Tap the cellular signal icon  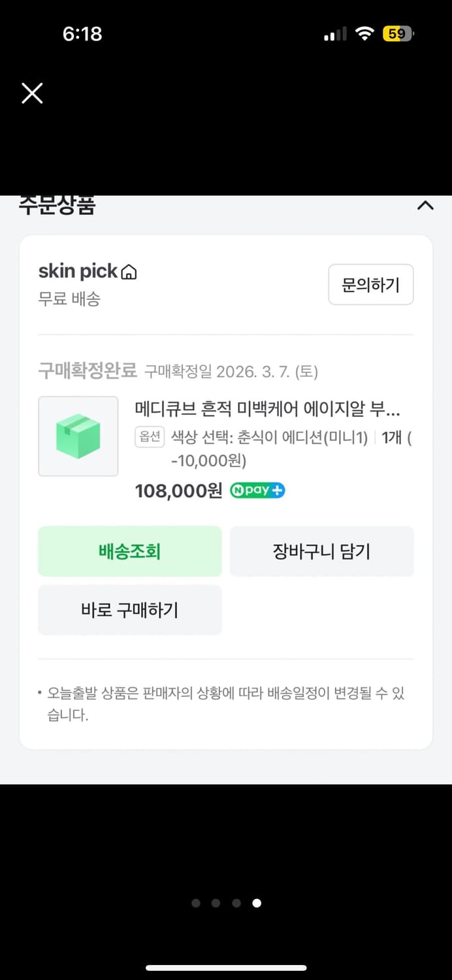pos(334,33)
